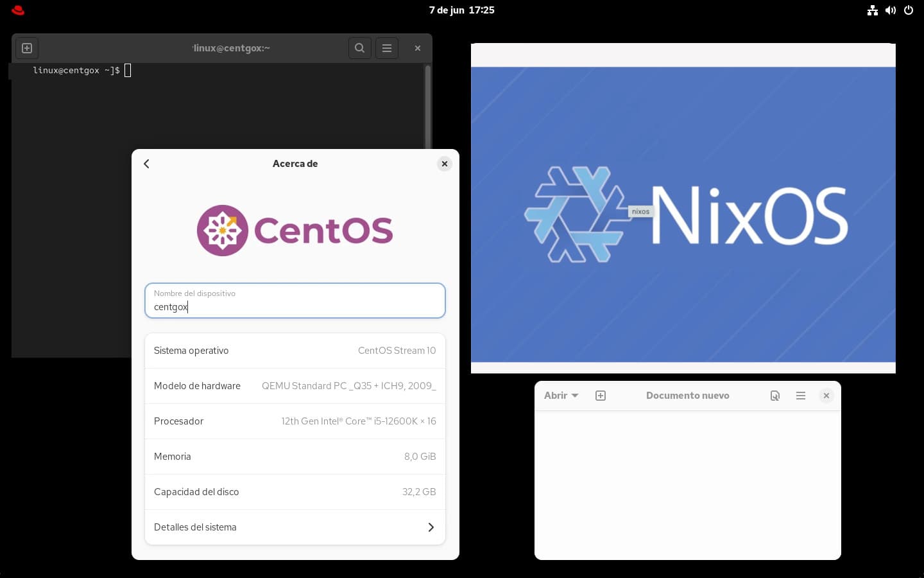Click the 32,2 GB disk value
The height and width of the screenshot is (578, 924).
pyautogui.click(x=419, y=492)
